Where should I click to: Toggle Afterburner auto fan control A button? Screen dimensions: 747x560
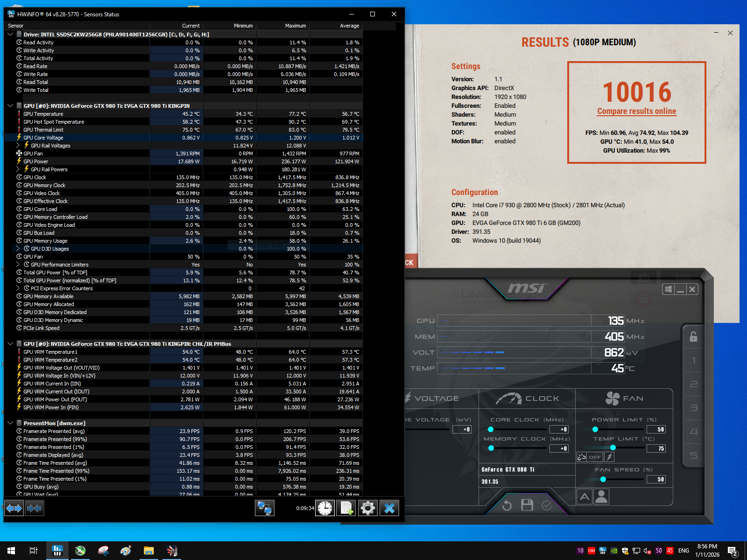(x=585, y=497)
